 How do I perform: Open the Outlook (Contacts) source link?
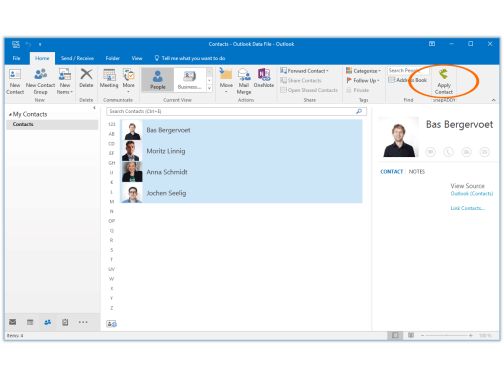[472, 194]
